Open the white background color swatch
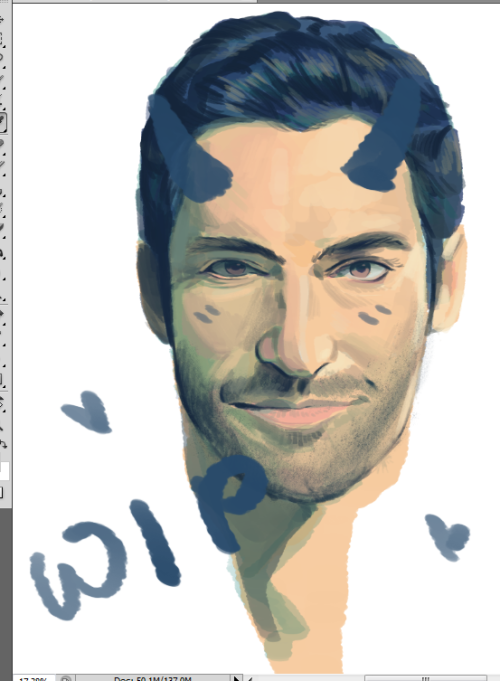500x681 pixels. pos(4,471)
